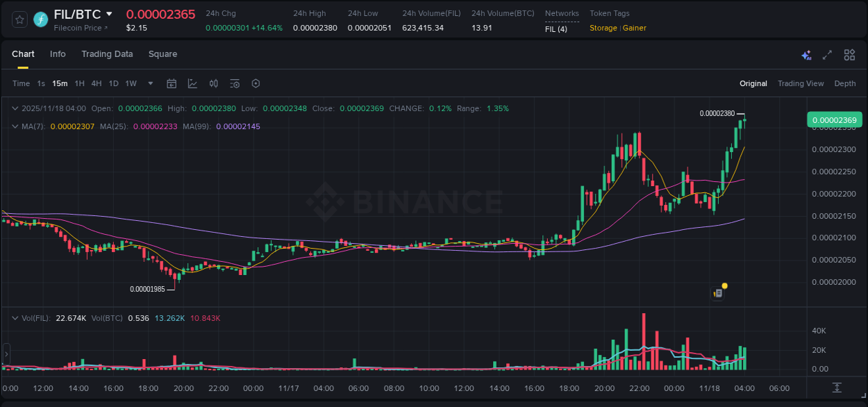Collapse the OHLC info row via chevron

pos(15,108)
